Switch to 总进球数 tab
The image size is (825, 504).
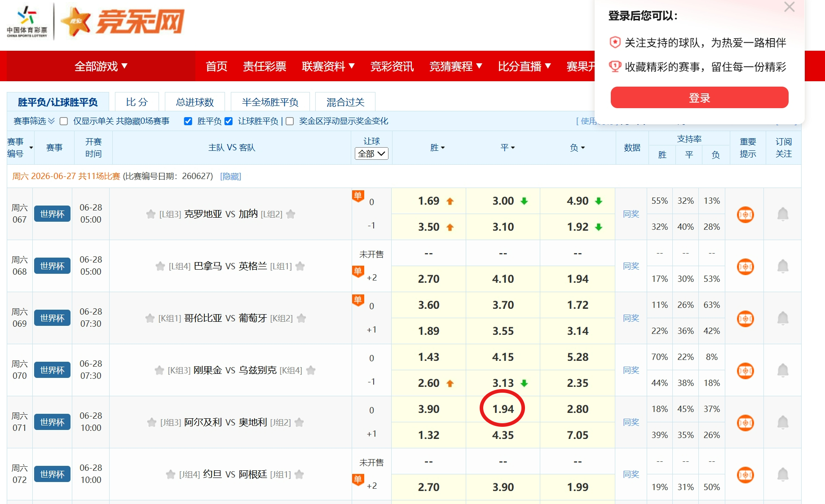click(195, 102)
